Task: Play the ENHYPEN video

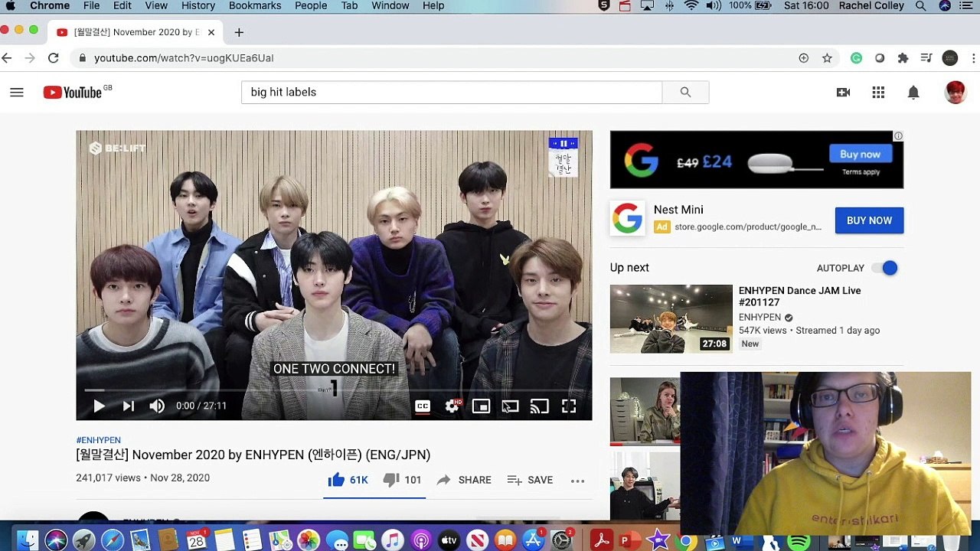Action: click(x=99, y=406)
